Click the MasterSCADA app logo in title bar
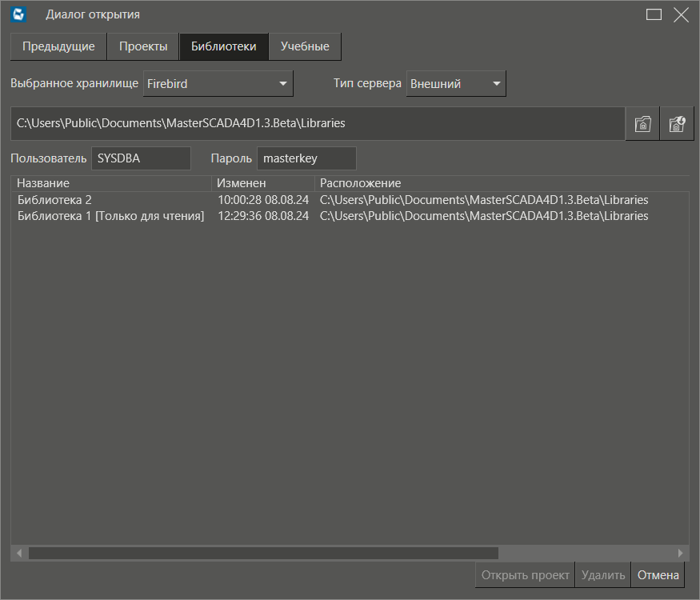This screenshot has height=600, width=700. tap(18, 14)
